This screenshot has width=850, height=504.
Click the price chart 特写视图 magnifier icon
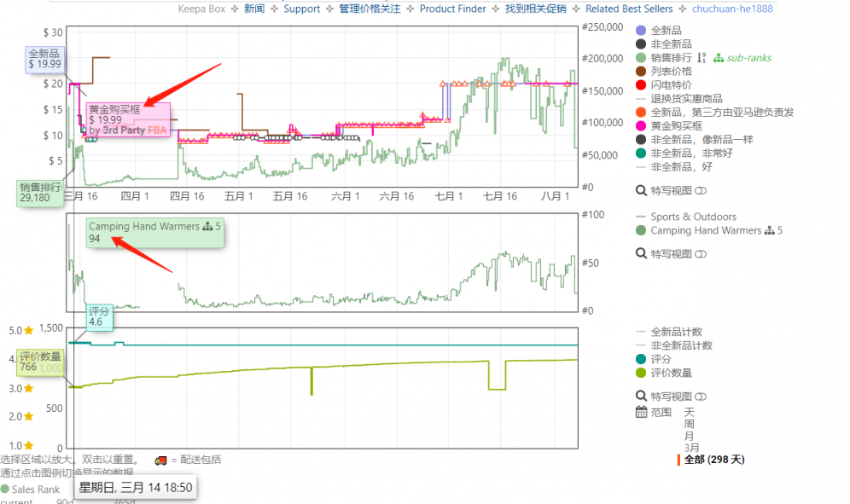click(641, 191)
